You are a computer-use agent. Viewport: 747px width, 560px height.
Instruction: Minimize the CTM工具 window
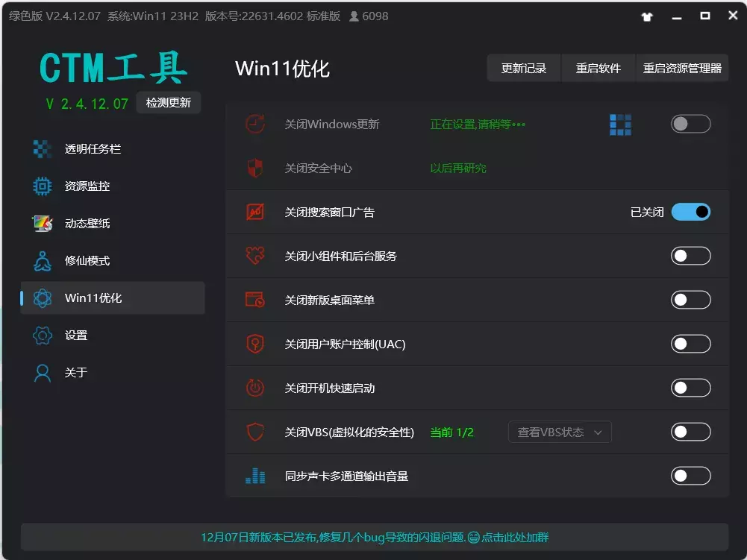[677, 16]
